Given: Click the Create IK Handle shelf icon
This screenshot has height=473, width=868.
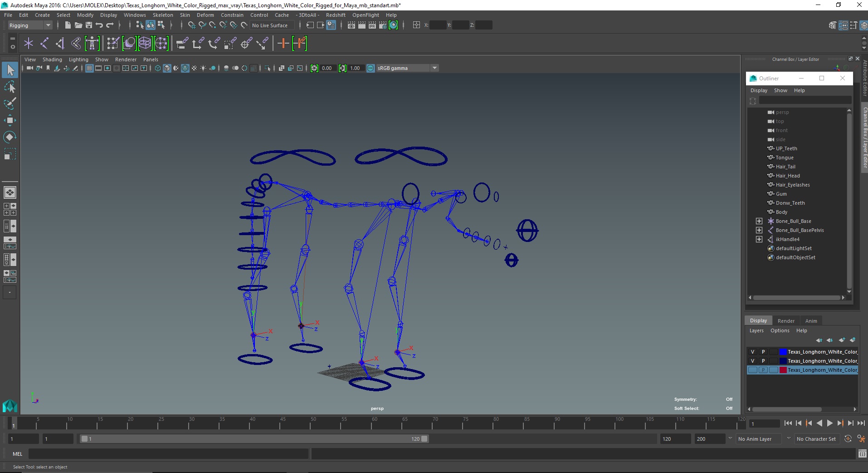Looking at the screenshot, I should pyautogui.click(x=60, y=44).
